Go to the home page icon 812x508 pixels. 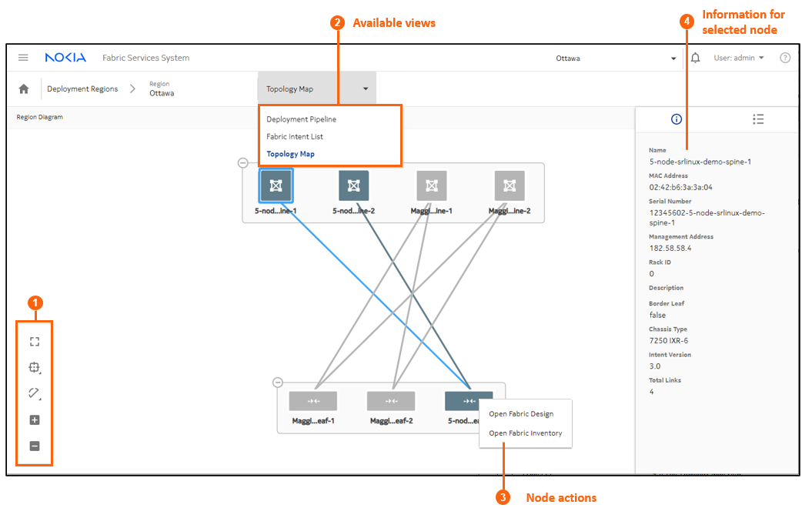click(x=24, y=89)
